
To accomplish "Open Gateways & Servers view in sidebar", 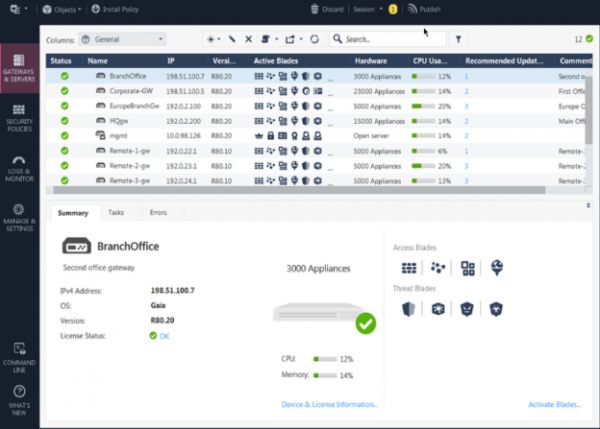I will pos(20,71).
